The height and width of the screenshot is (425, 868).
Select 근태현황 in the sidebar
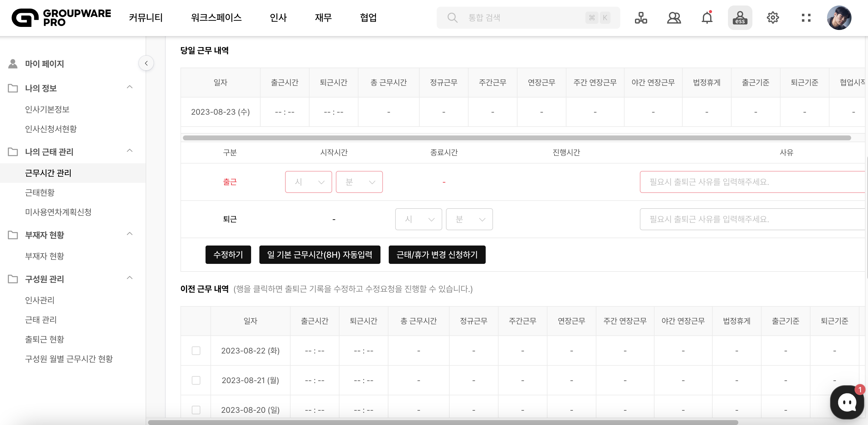(x=40, y=192)
